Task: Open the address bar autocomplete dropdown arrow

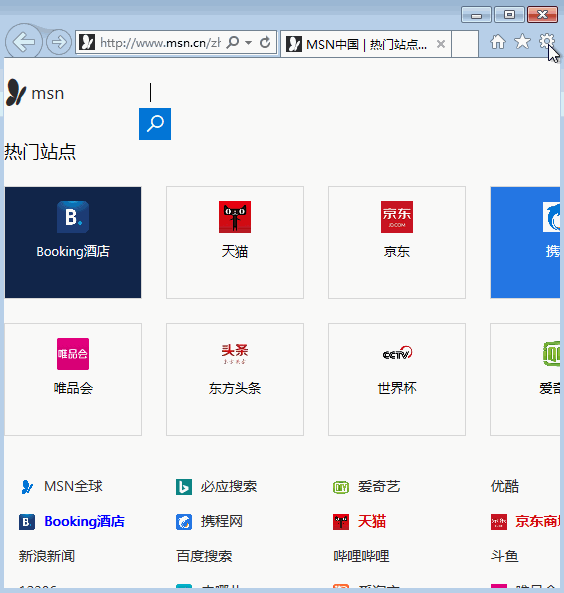Action: (x=249, y=42)
